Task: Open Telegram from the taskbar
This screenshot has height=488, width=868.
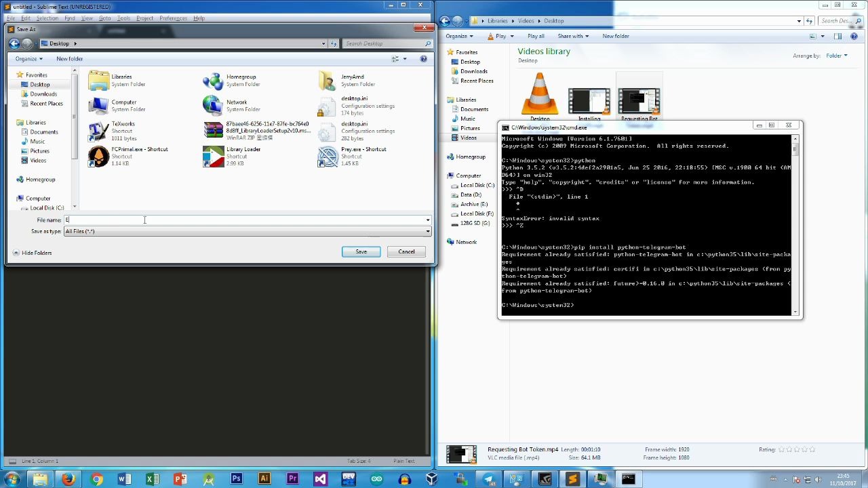Action: point(488,480)
